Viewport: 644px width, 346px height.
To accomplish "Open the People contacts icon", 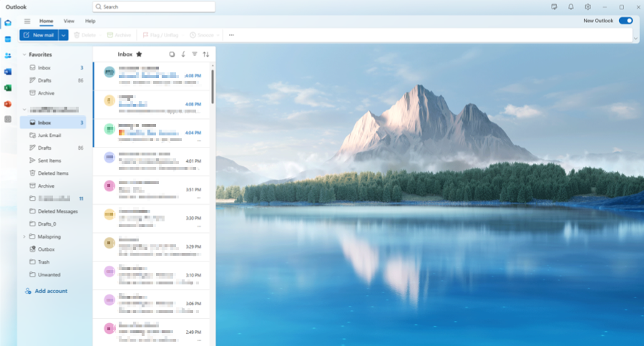I will pos(8,55).
